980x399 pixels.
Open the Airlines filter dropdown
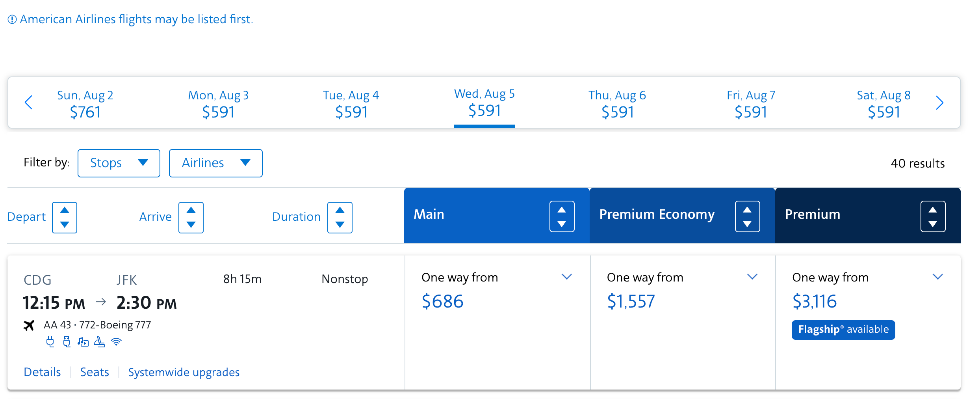coord(215,163)
